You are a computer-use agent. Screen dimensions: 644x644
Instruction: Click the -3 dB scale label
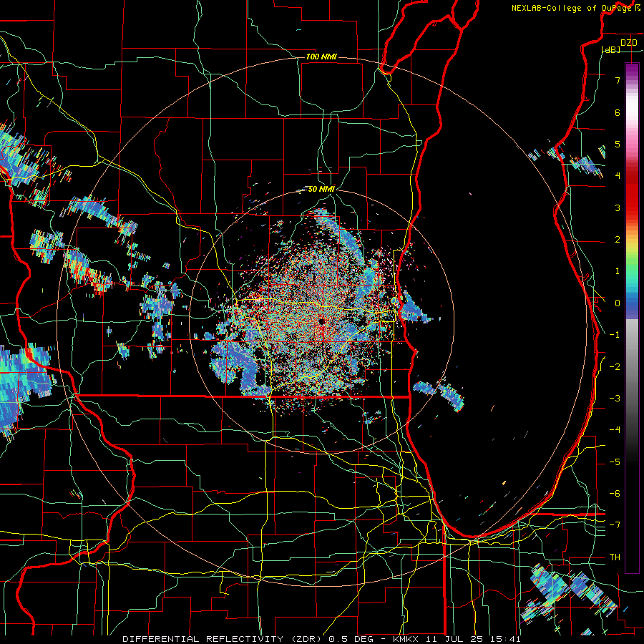click(615, 399)
